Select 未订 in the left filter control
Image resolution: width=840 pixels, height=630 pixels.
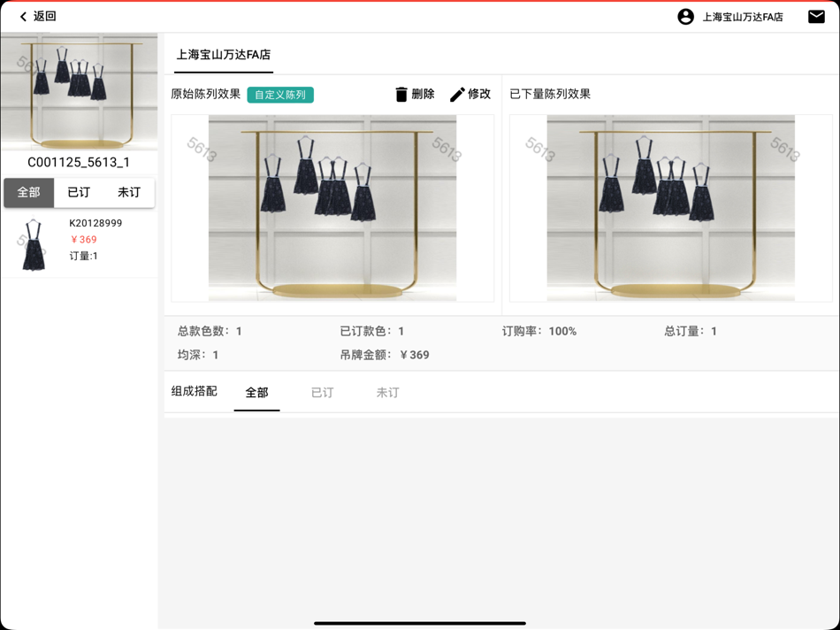129,192
